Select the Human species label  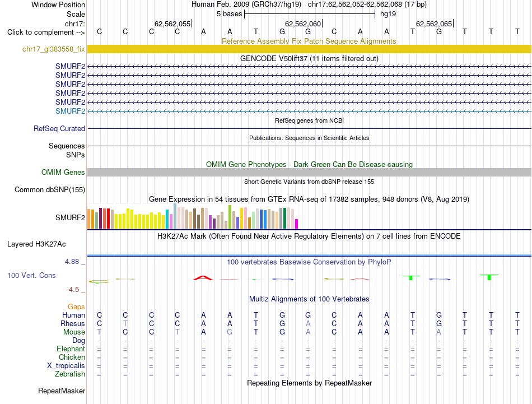73,315
